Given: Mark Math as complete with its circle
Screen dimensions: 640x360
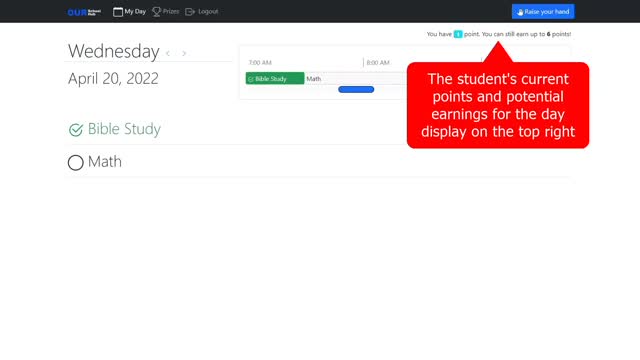Looking at the screenshot, I should click(x=76, y=162).
